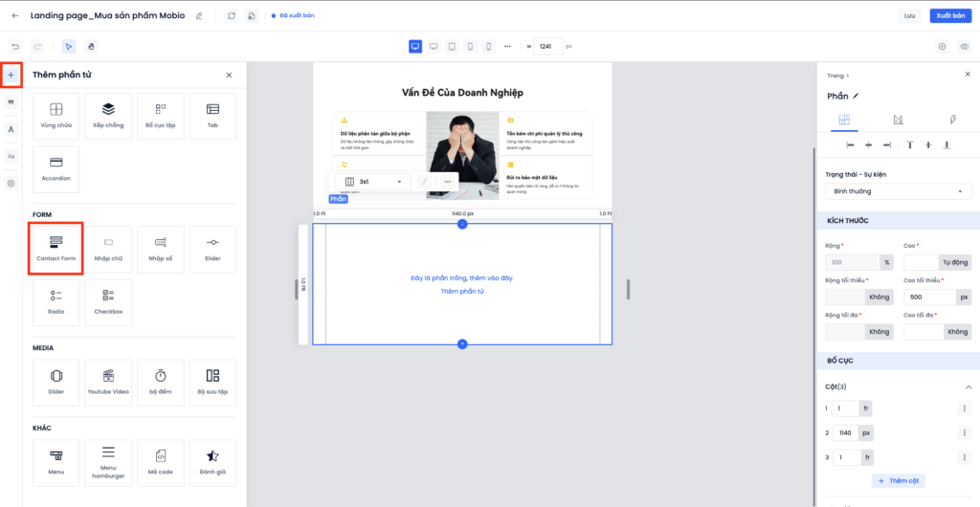Add the Checkbox form element

pos(108,302)
